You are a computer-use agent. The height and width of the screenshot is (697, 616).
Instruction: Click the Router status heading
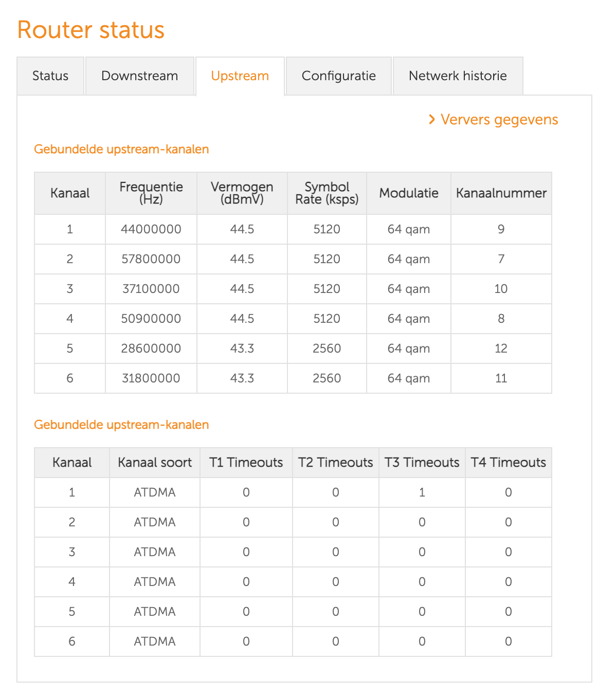(x=90, y=30)
